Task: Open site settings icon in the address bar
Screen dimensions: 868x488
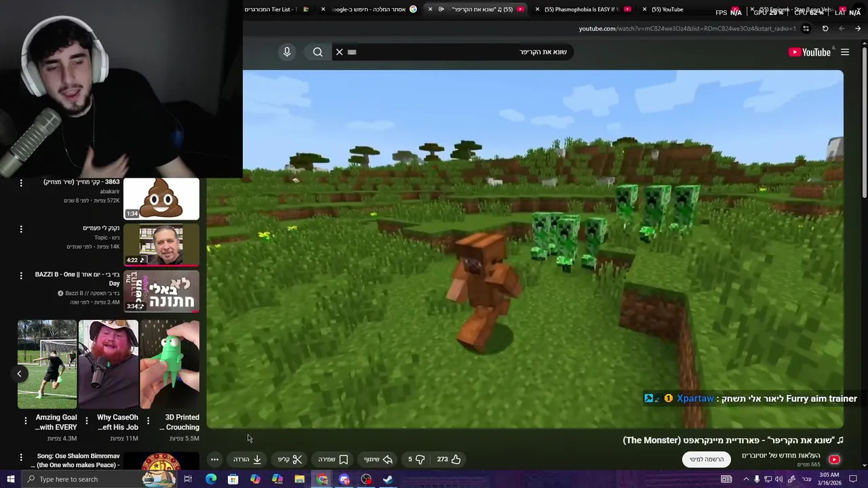Action: pyautogui.click(x=806, y=28)
